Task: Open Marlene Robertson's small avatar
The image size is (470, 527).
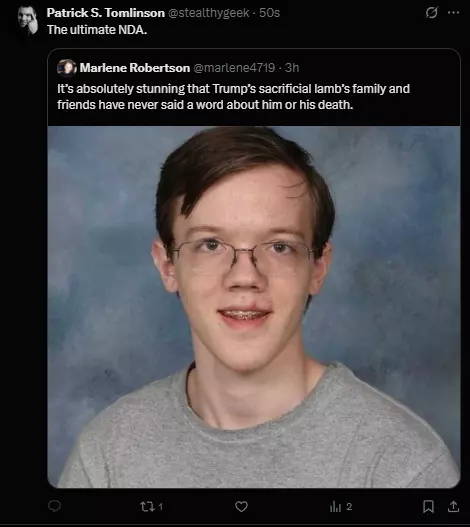Action: pyautogui.click(x=67, y=68)
